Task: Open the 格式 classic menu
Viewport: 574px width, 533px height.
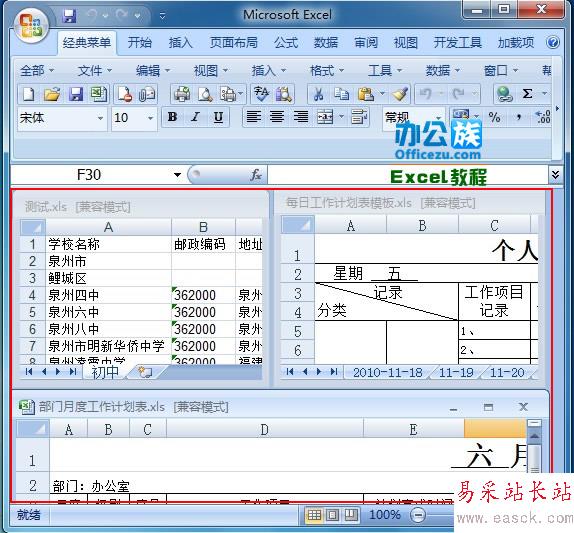Action: 327,70
